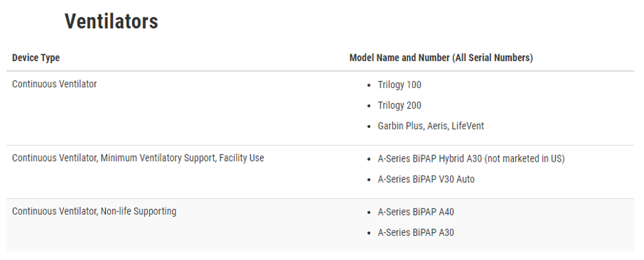The image size is (644, 260).
Task: Click the A-Series BiPAP A30 item
Action: point(416,233)
